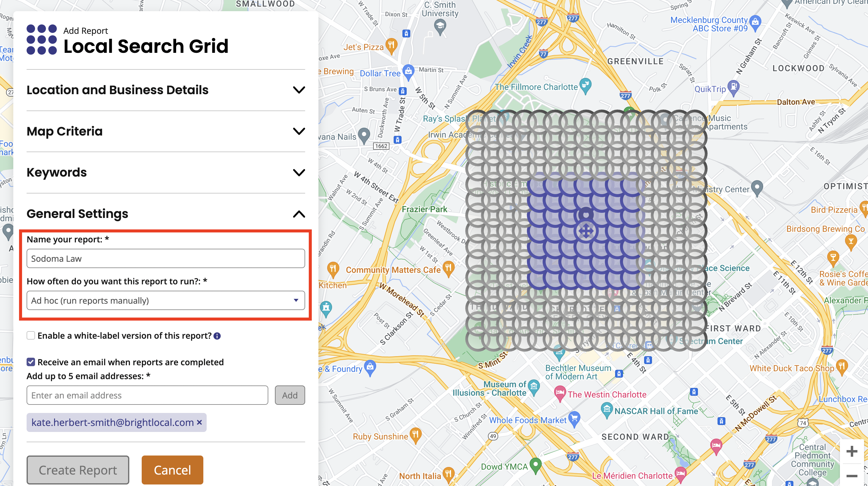The width and height of the screenshot is (868, 486).
Task: Click the Nails salon gray pin
Action: [x=364, y=136]
